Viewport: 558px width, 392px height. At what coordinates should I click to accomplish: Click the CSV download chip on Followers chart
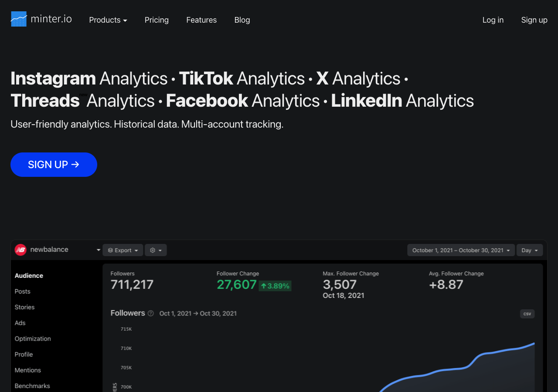click(x=527, y=314)
